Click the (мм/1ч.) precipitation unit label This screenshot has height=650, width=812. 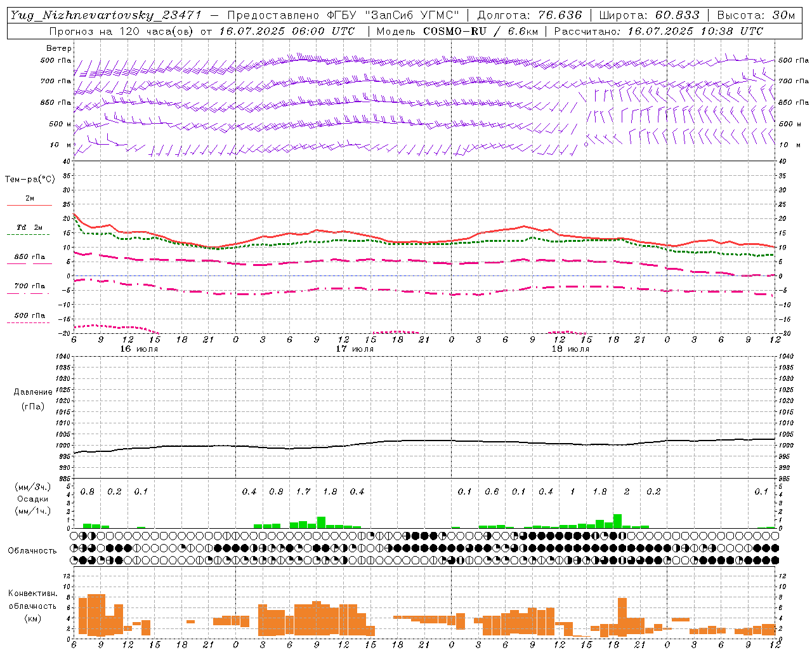tap(33, 511)
